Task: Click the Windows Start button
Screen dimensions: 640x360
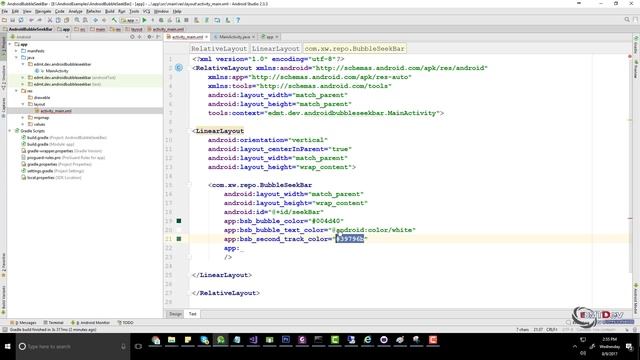Action: pos(7,347)
